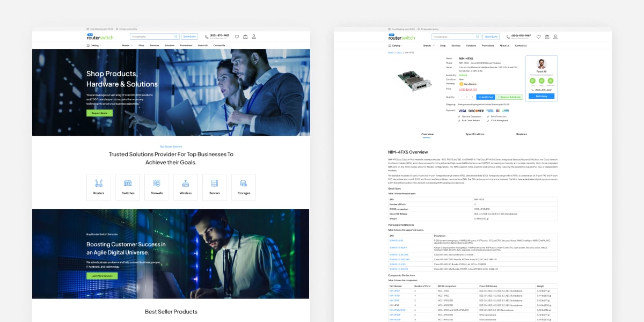Open the Storages category card icon
Viewport: 644px width, 322px height.
[244, 184]
